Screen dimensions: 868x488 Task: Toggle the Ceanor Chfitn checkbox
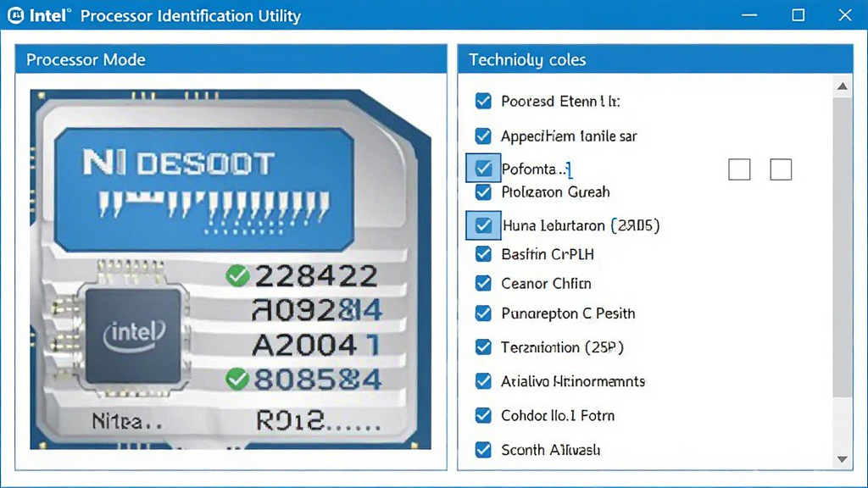tap(483, 283)
